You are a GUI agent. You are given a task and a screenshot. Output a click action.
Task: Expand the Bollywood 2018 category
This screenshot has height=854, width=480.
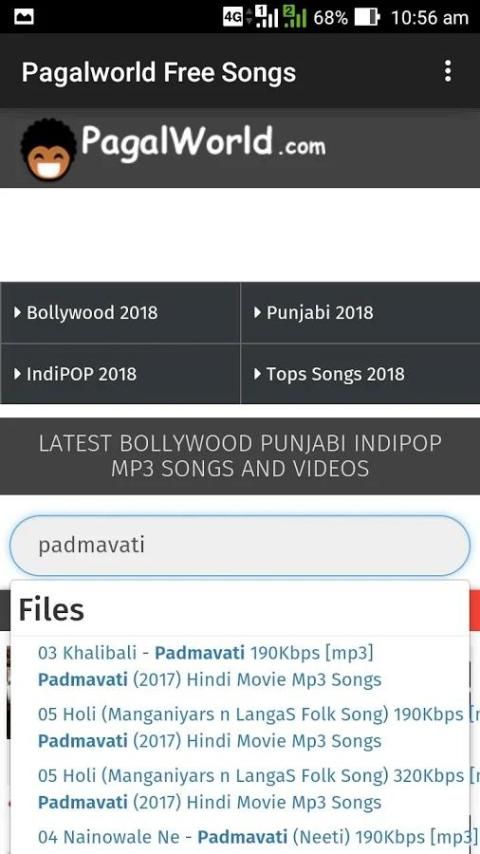[x=120, y=313]
